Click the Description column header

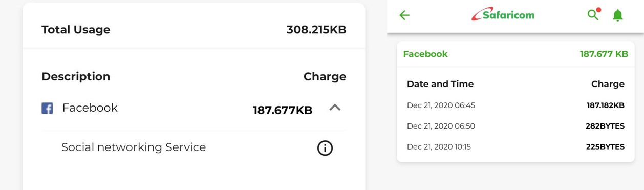coord(76,77)
